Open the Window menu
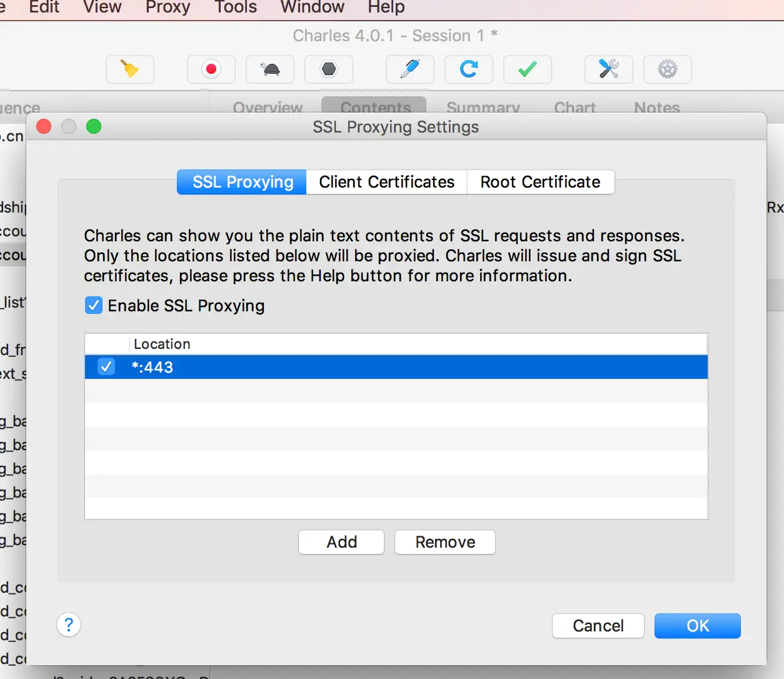784x679 pixels. [312, 8]
